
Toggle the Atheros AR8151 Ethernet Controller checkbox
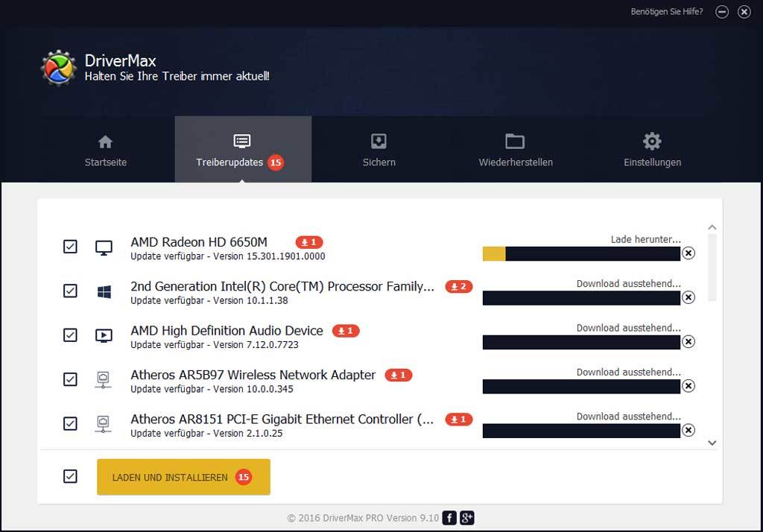pos(70,423)
